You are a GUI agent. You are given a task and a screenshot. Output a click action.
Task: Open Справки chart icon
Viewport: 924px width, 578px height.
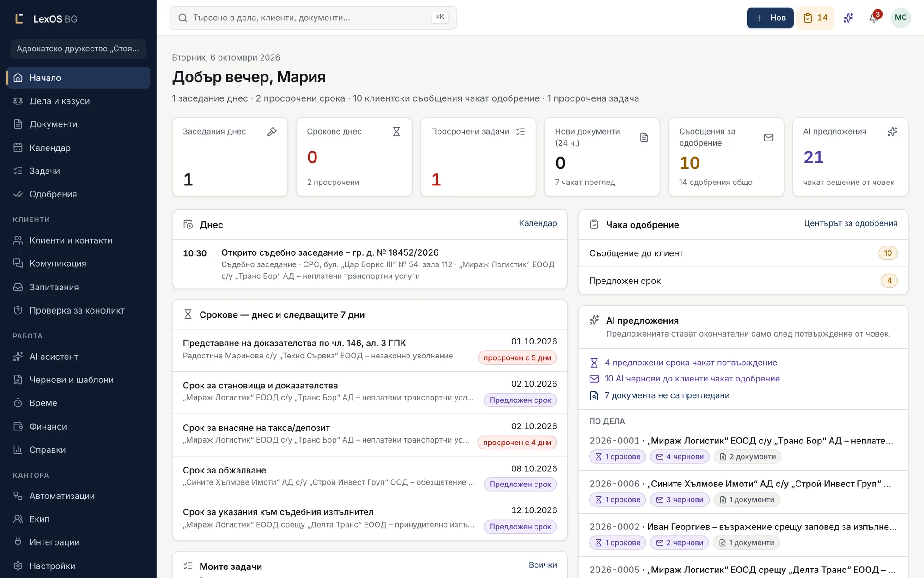point(18,449)
